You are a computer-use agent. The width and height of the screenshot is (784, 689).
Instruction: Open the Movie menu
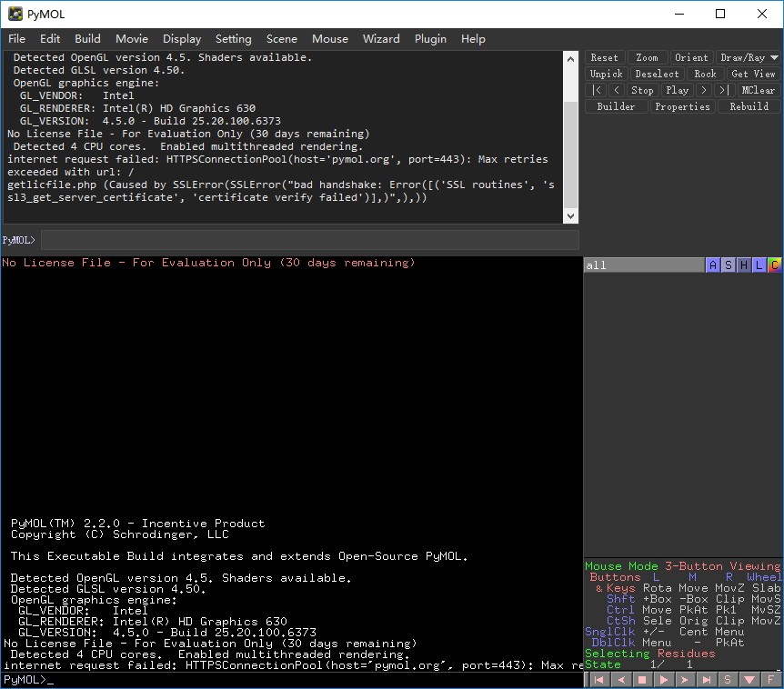click(x=132, y=39)
